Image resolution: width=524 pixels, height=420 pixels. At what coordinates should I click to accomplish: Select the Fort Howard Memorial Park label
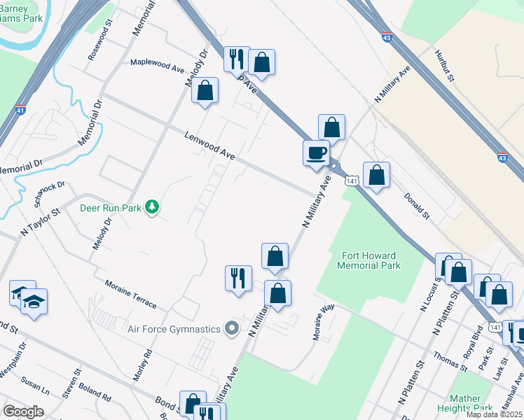[x=368, y=260]
